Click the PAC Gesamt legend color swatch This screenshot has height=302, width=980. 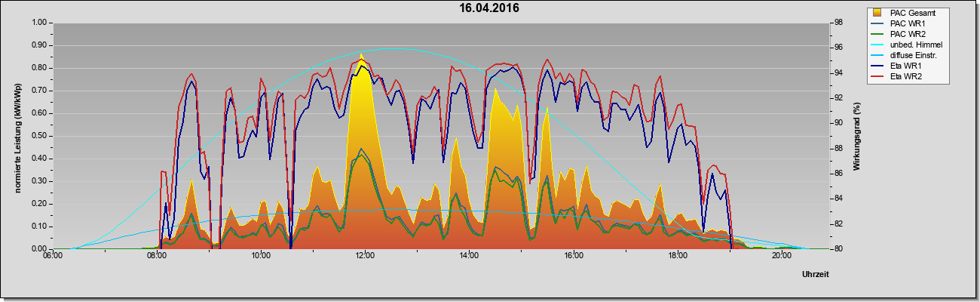(x=877, y=13)
